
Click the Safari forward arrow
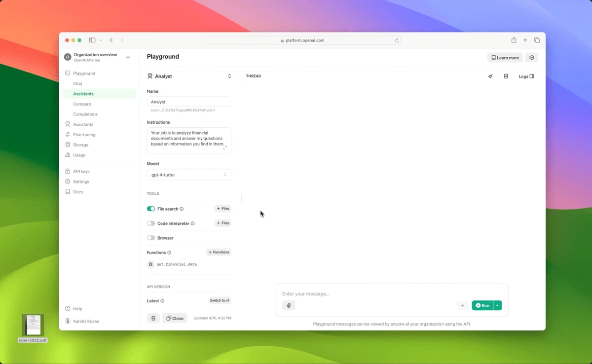(122, 40)
